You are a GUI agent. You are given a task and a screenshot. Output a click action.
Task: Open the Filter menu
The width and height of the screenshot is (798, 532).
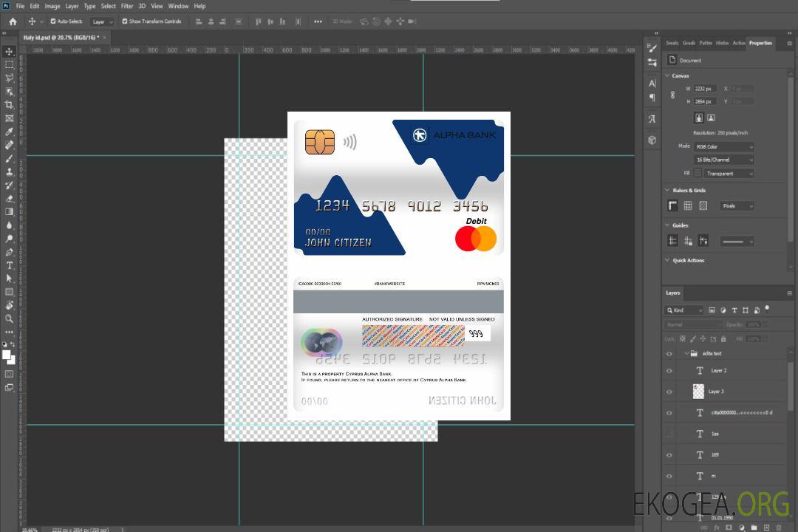coord(127,6)
